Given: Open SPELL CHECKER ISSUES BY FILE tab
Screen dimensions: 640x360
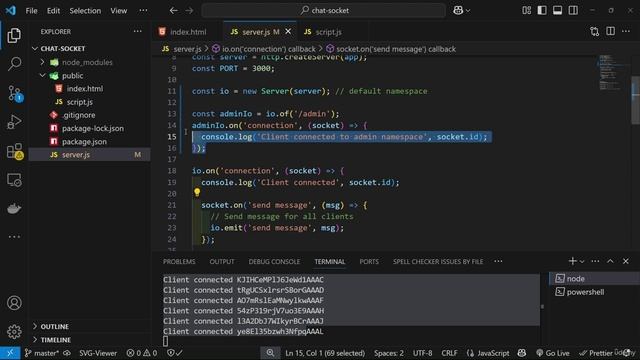Looking at the screenshot, I should [x=438, y=262].
